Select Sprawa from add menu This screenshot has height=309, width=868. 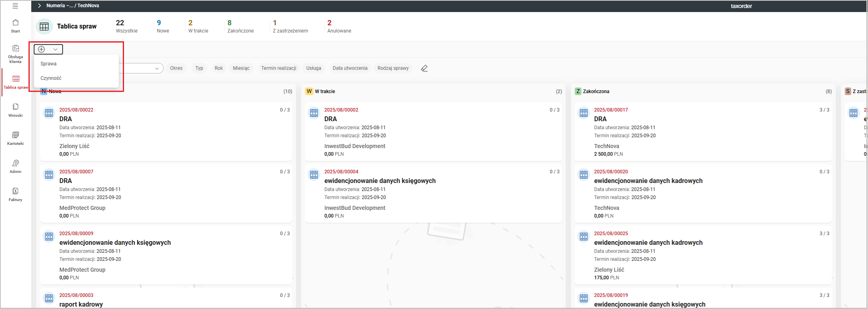[x=49, y=64]
